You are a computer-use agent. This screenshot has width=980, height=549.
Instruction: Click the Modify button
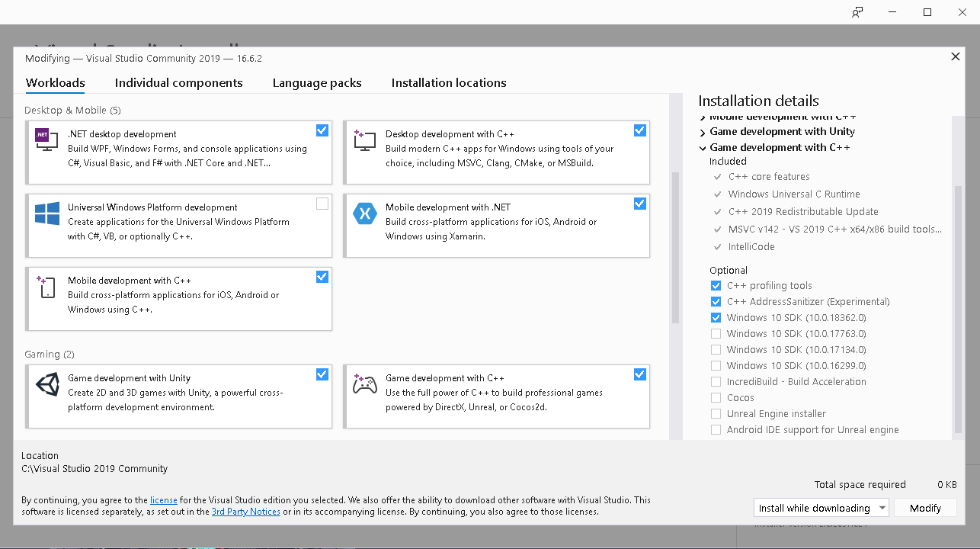click(925, 508)
